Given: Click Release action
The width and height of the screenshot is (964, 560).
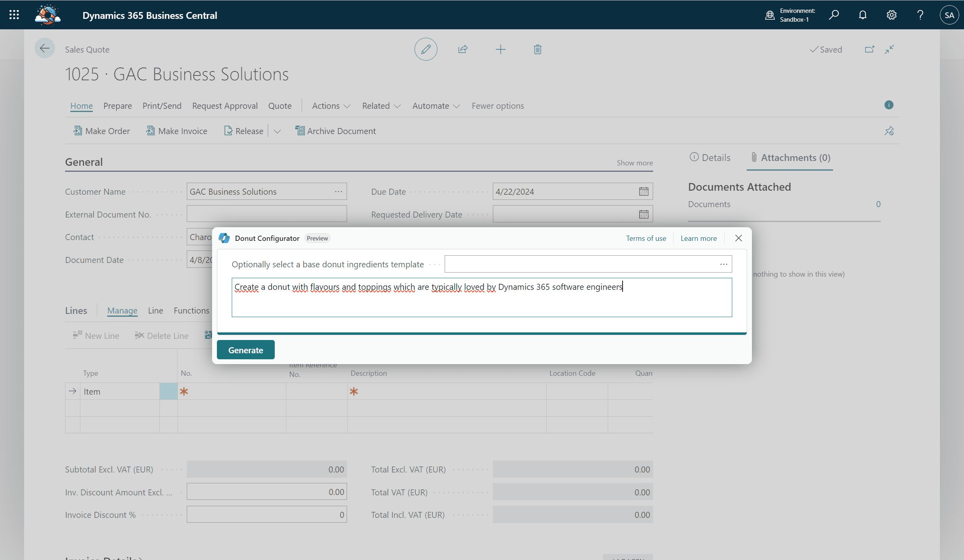Looking at the screenshot, I should click(x=243, y=131).
